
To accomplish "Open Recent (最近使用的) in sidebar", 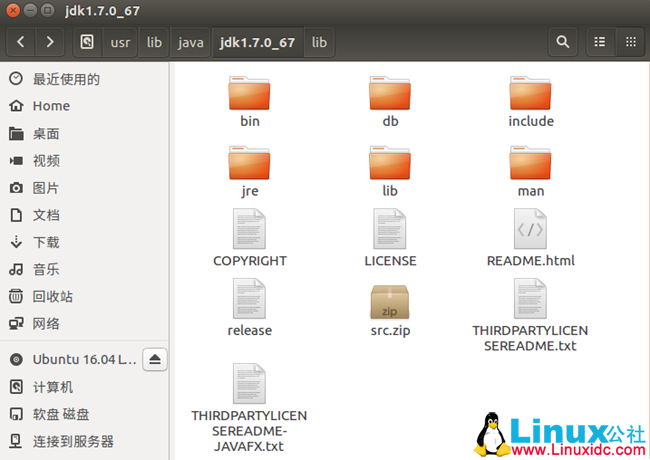I will point(85,79).
